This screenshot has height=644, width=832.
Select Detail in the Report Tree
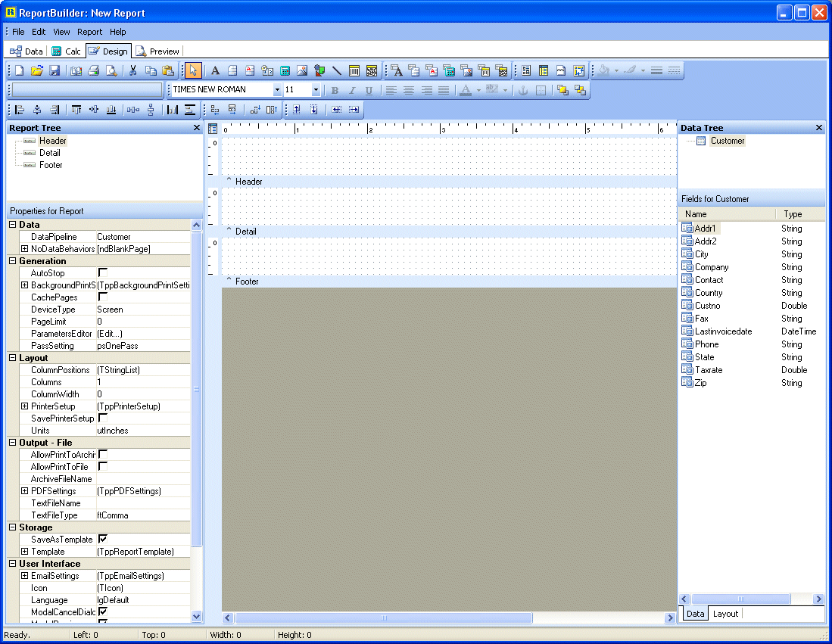point(50,153)
